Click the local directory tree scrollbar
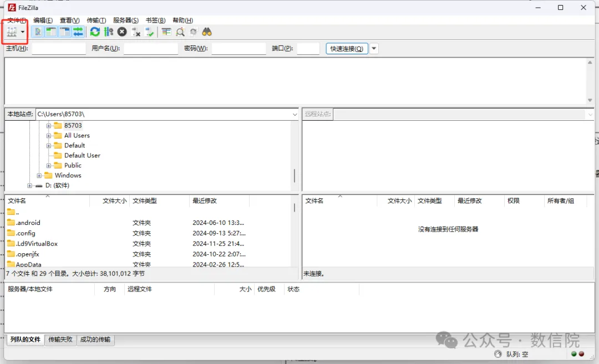This screenshot has width=599, height=364. 295,175
